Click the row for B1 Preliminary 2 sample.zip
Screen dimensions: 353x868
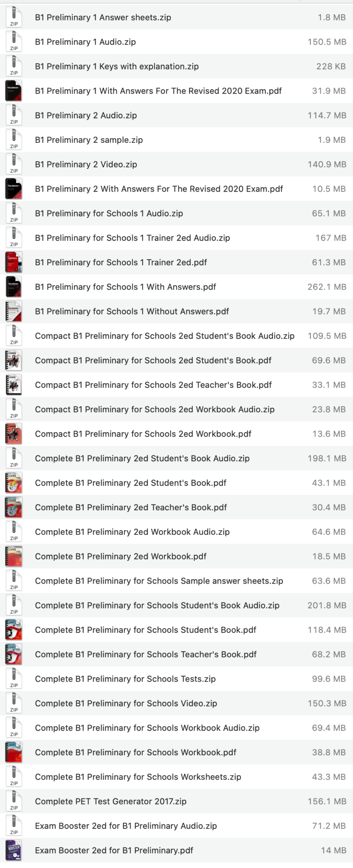[x=89, y=139]
